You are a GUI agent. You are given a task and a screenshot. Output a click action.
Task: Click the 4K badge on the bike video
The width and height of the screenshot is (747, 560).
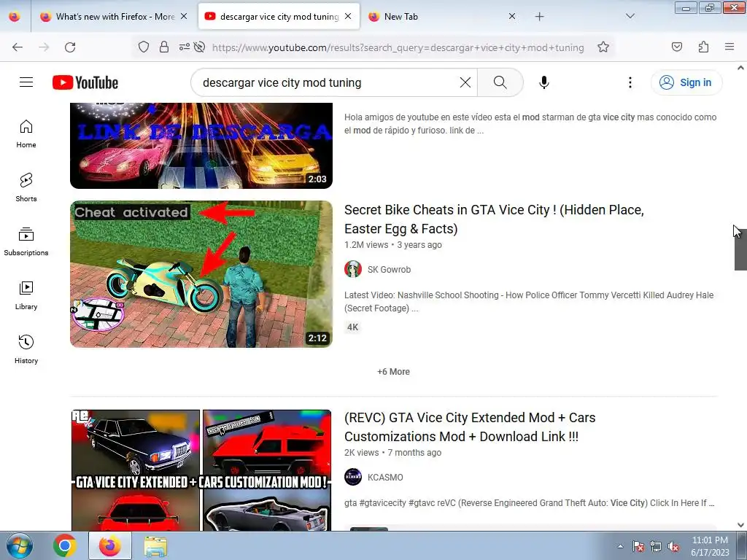point(352,327)
